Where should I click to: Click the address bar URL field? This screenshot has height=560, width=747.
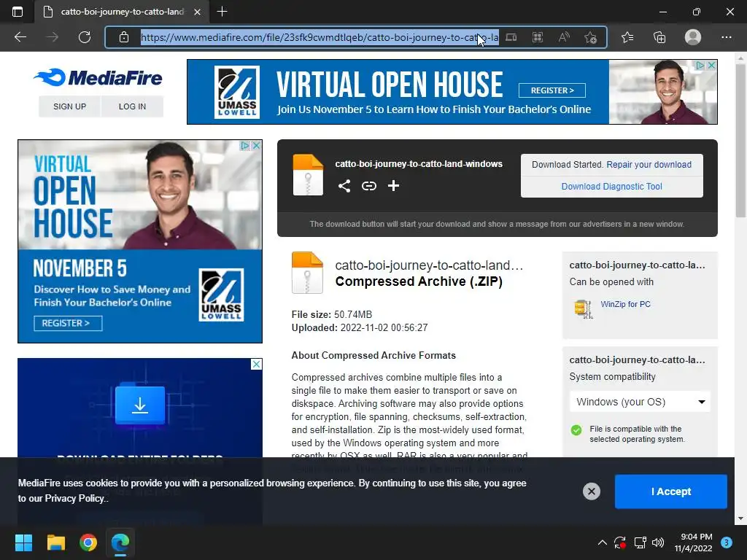[320, 37]
